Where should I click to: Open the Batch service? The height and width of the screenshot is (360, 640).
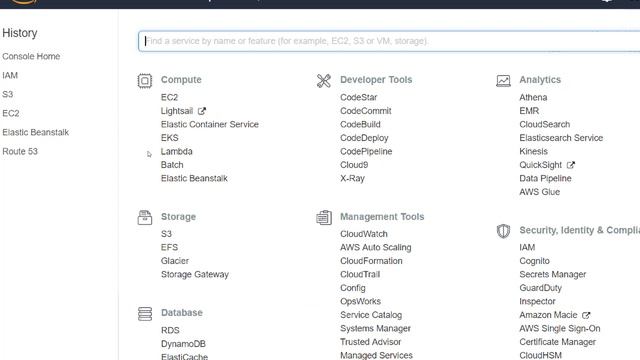172,165
